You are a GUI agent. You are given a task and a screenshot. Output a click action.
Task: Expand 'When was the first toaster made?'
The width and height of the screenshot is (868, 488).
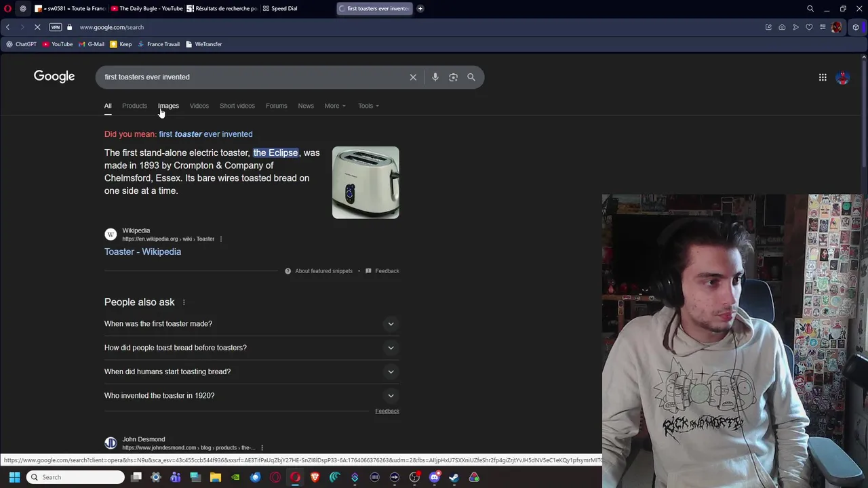tap(252, 324)
